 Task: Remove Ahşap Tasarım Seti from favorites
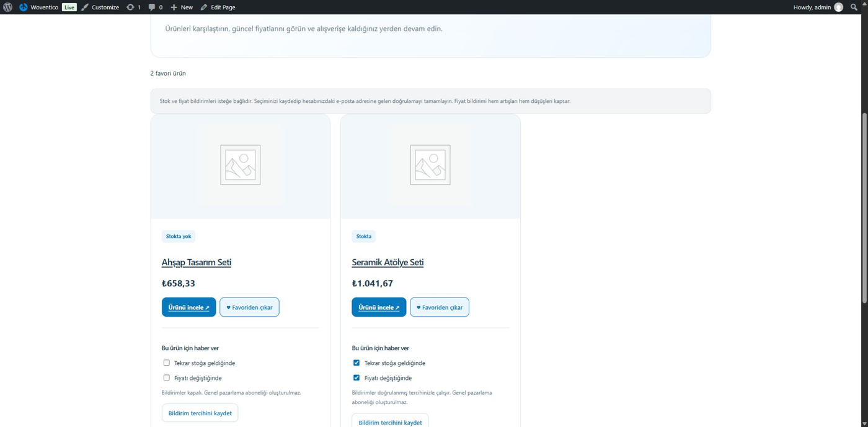(249, 307)
